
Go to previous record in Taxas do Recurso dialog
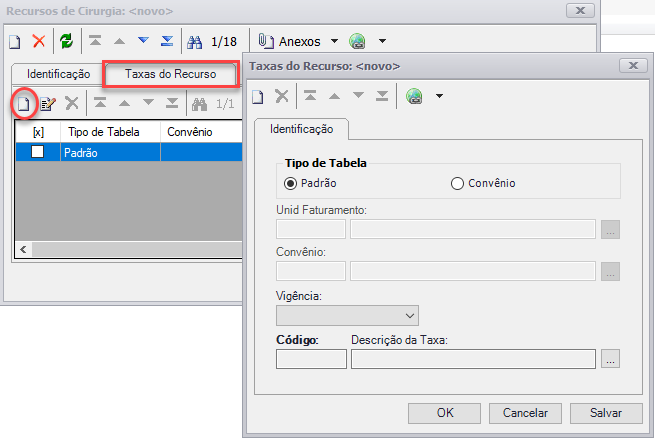pos(334,96)
